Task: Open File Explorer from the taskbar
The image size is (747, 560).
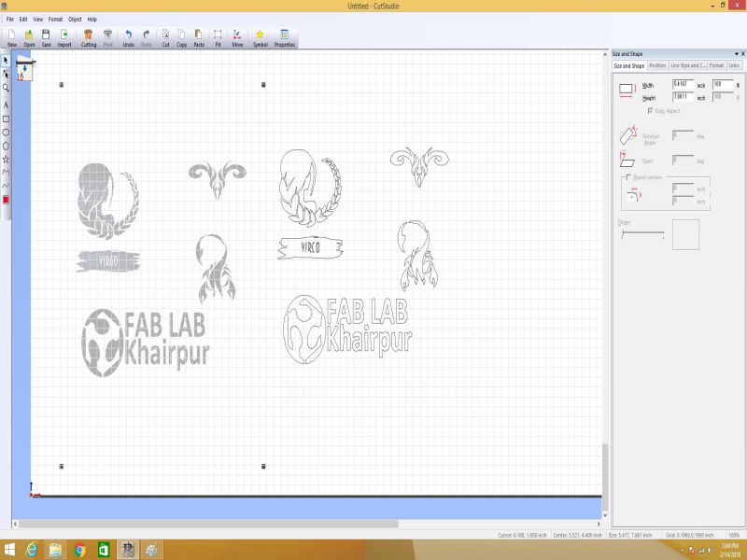Action: [55, 550]
